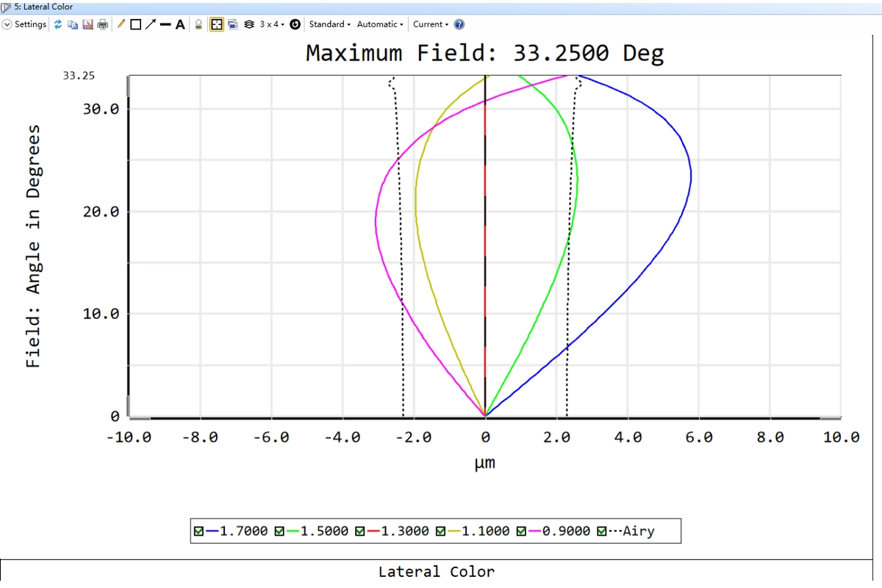This screenshot has width=882, height=588.
Task: Click the blue Help question mark icon
Action: click(459, 24)
